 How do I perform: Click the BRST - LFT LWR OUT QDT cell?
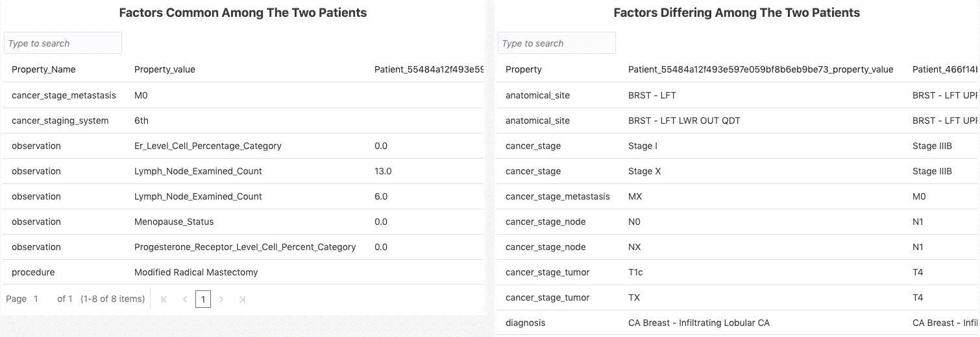(x=684, y=121)
